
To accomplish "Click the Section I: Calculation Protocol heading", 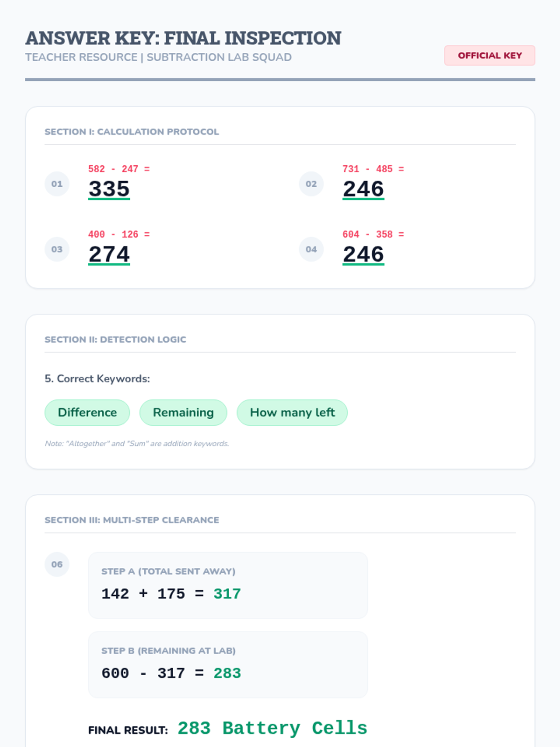I will click(132, 132).
